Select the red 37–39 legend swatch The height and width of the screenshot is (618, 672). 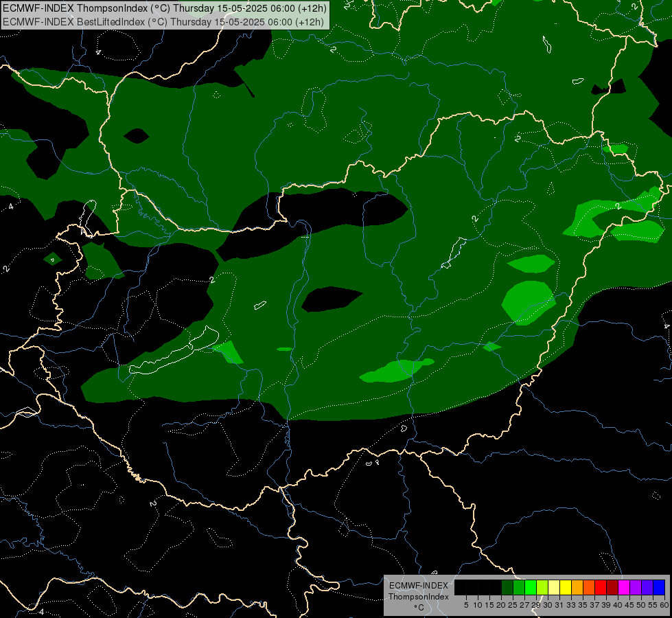coord(601,587)
